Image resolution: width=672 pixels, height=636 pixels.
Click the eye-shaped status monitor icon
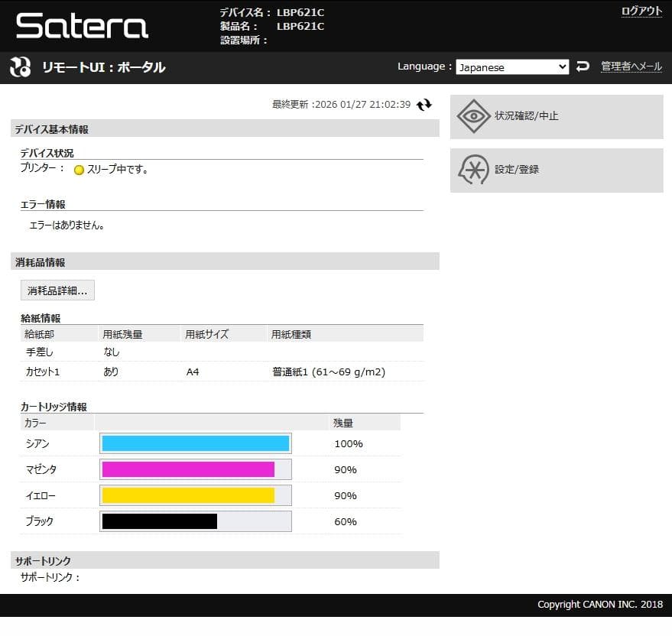coord(474,116)
